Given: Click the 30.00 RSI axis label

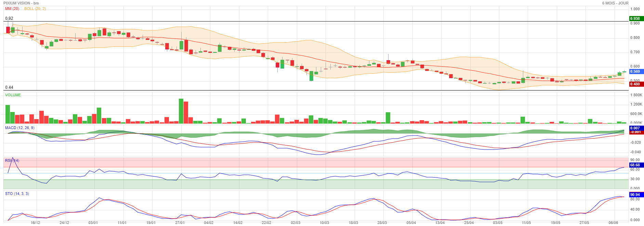Looking at the screenshot, I should click(635, 179).
